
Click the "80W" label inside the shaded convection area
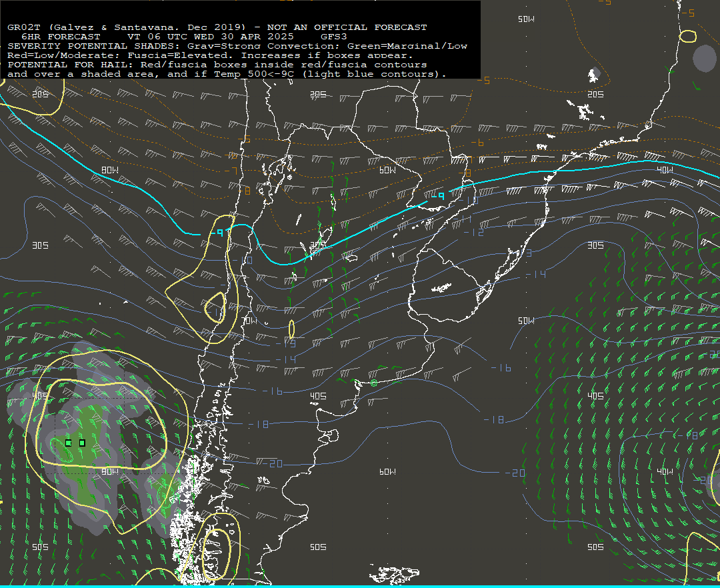tap(110, 472)
